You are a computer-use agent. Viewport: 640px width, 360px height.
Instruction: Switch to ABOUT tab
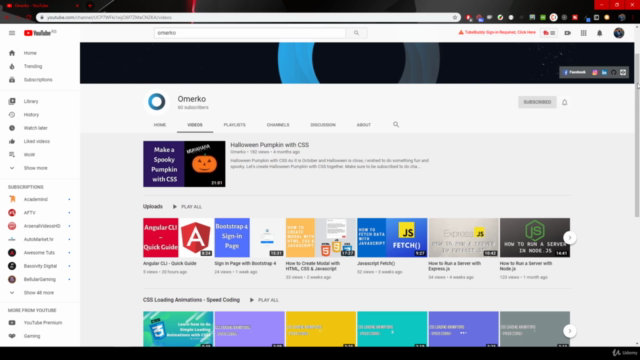coord(364,125)
